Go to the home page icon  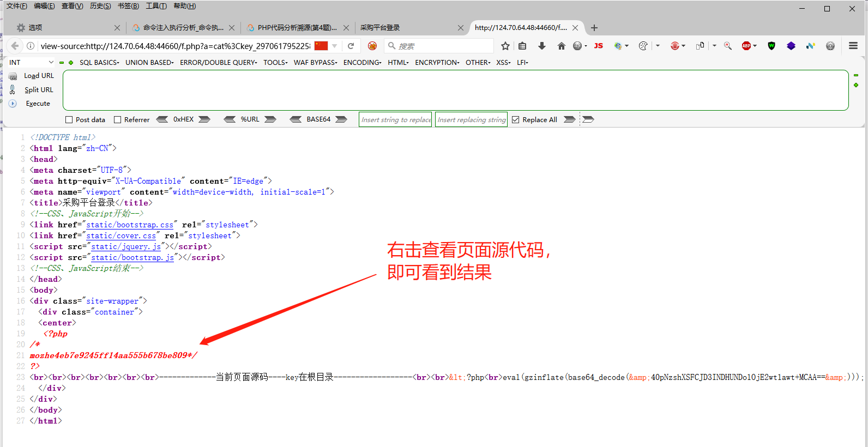(561, 46)
